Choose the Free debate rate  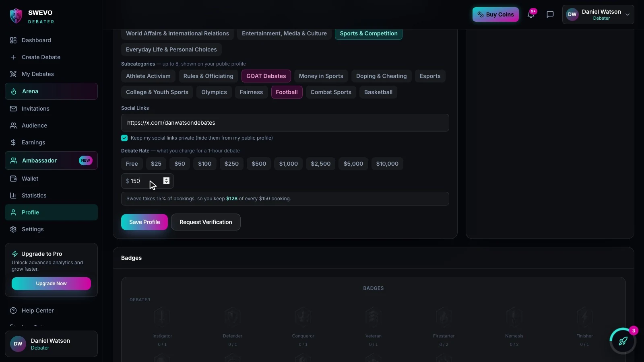(132, 164)
